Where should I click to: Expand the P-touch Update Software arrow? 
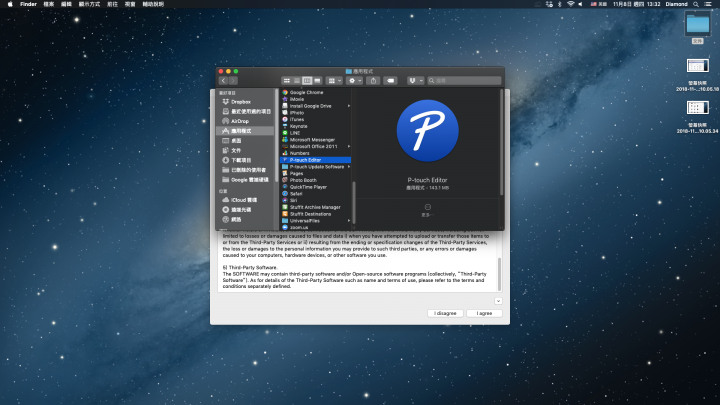tap(349, 167)
